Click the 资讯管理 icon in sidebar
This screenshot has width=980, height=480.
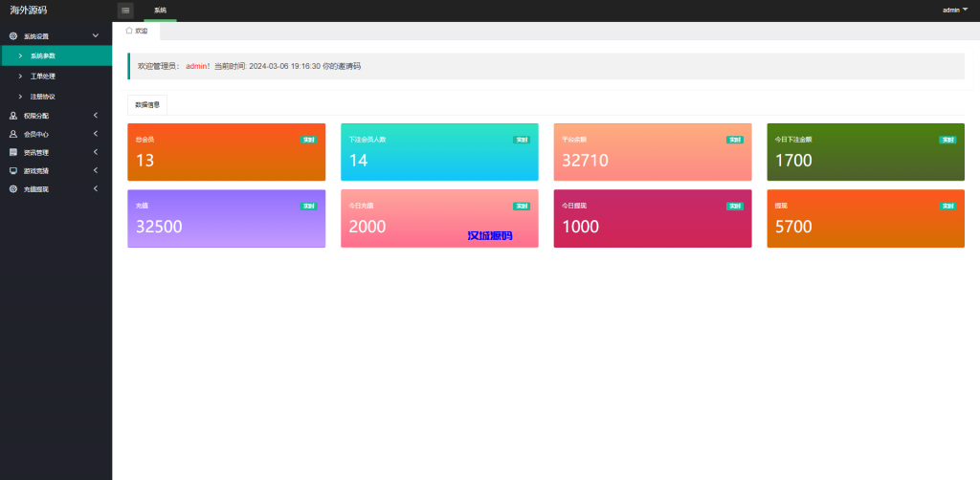click(13, 152)
